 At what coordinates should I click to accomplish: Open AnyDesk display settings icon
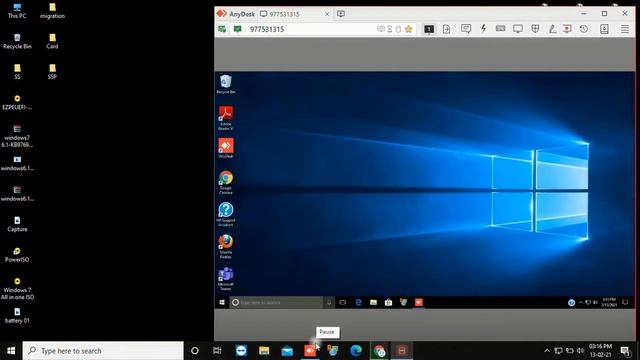coord(518,29)
